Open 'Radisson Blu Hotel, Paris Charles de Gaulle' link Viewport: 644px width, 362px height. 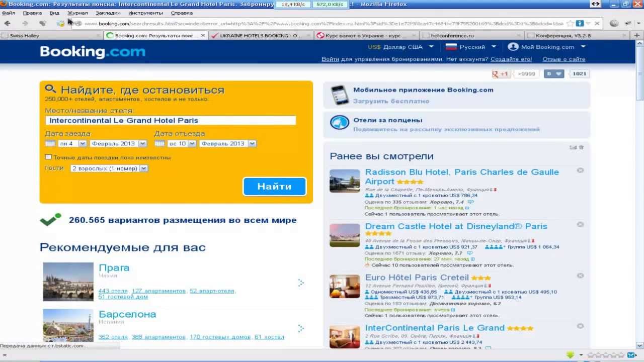tap(462, 176)
